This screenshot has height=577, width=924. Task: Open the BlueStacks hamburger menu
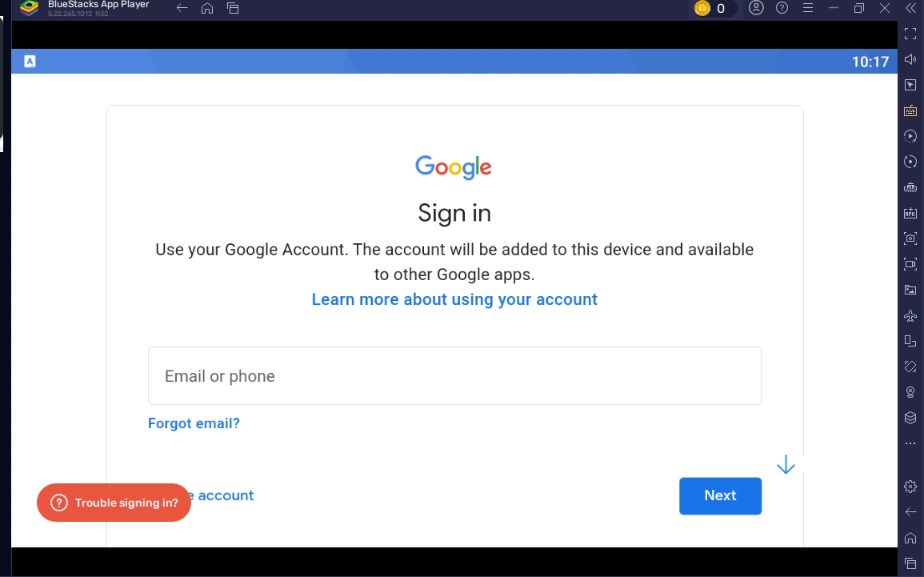[808, 8]
